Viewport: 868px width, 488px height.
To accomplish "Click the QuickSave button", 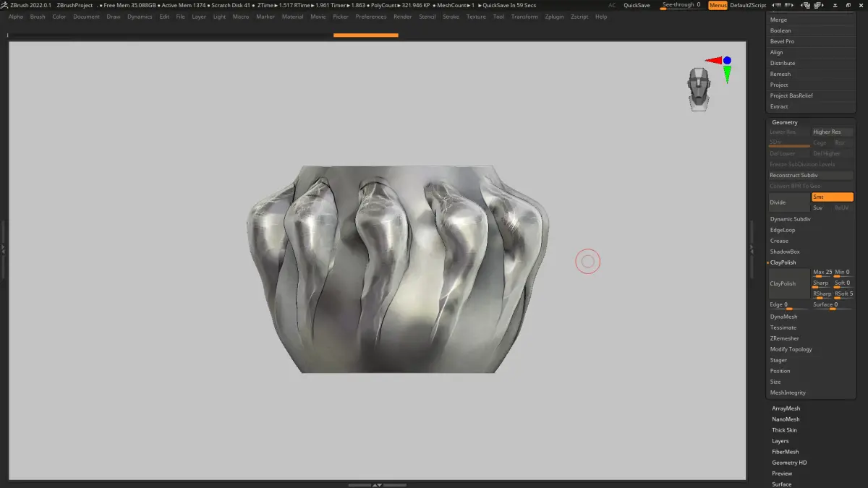I will pyautogui.click(x=637, y=5).
